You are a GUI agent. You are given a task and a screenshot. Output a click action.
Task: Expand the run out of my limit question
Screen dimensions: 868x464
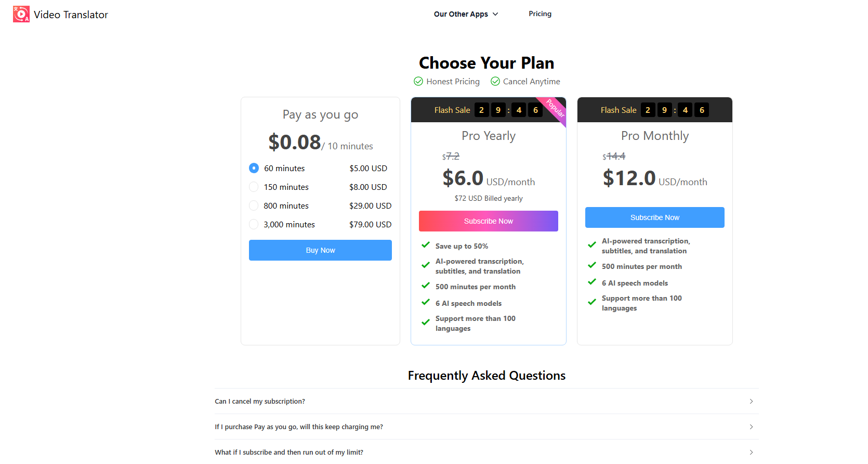tap(486, 452)
